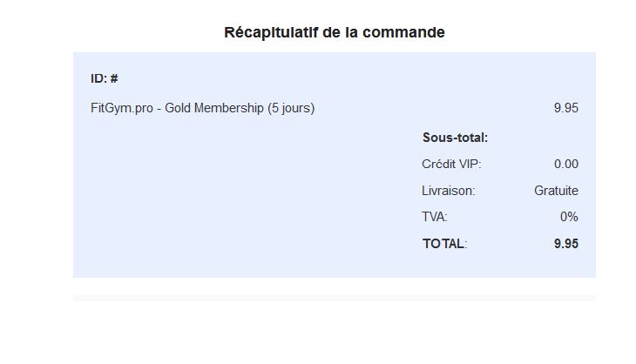This screenshot has width=636, height=364.
Task: Click FitGym.pro Gold Membership item name
Action: point(202,108)
